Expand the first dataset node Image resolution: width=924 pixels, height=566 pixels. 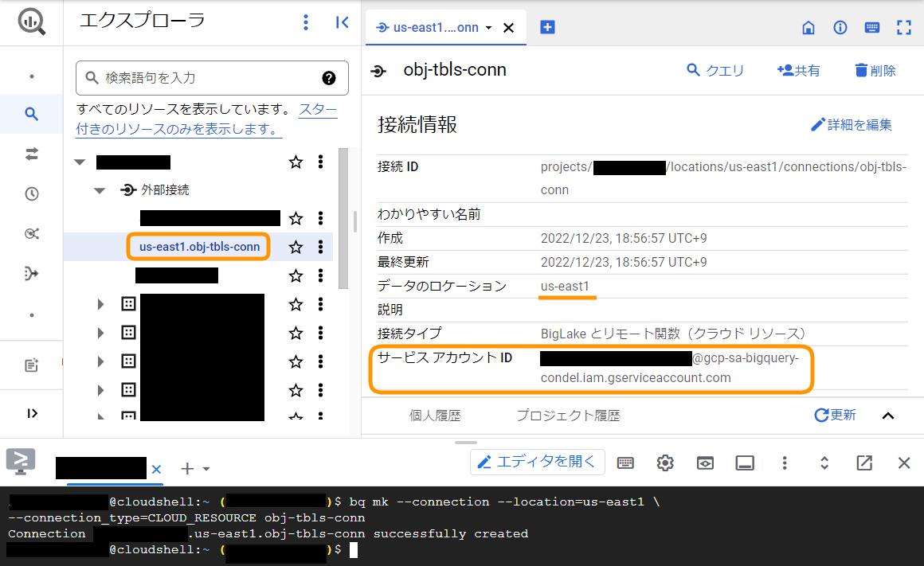click(101, 304)
